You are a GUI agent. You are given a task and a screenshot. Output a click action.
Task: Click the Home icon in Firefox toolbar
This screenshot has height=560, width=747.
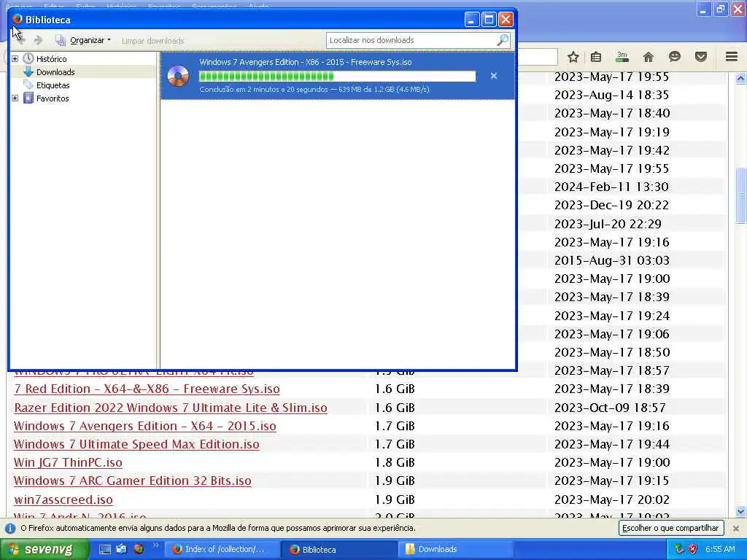[x=648, y=57]
